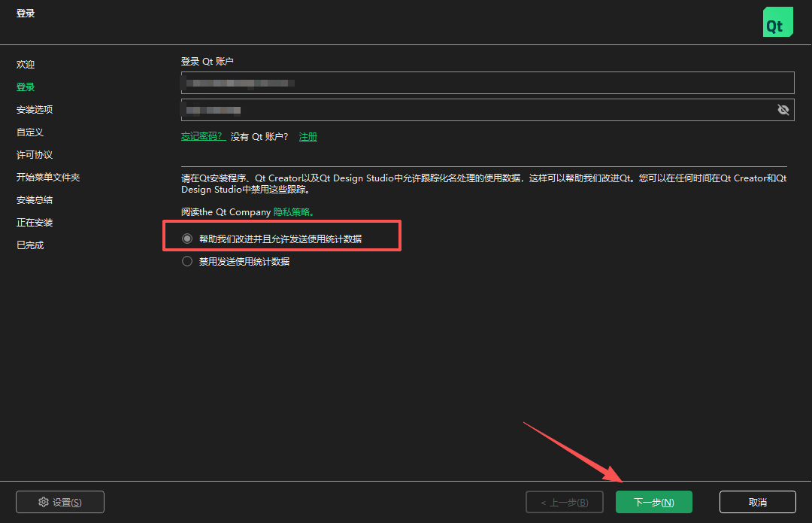Viewport: 812px width, 523px height.
Task: Select 安装总结 step in sidebar
Action: [35, 199]
